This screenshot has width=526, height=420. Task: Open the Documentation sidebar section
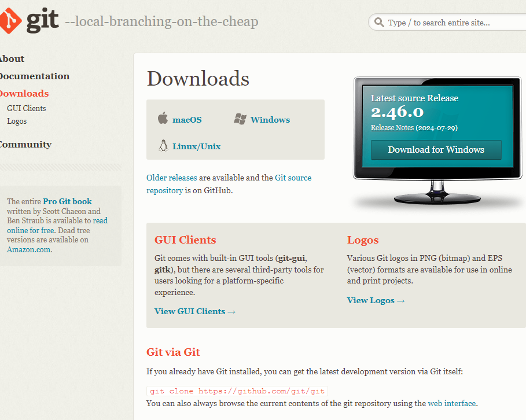click(x=34, y=76)
